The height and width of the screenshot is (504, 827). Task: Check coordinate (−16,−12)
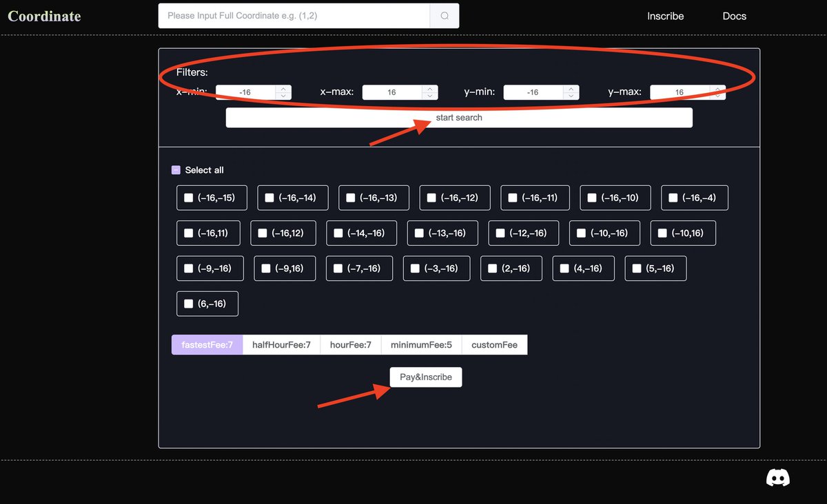pos(431,198)
